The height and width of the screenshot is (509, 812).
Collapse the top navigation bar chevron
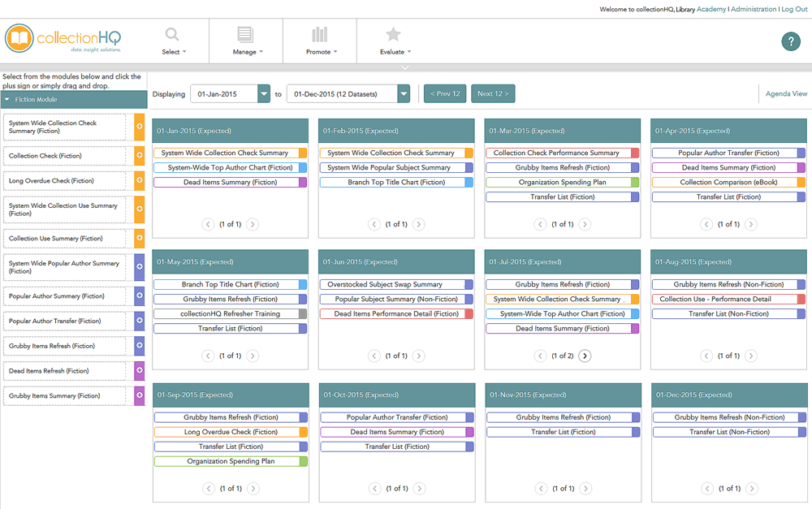(405, 67)
